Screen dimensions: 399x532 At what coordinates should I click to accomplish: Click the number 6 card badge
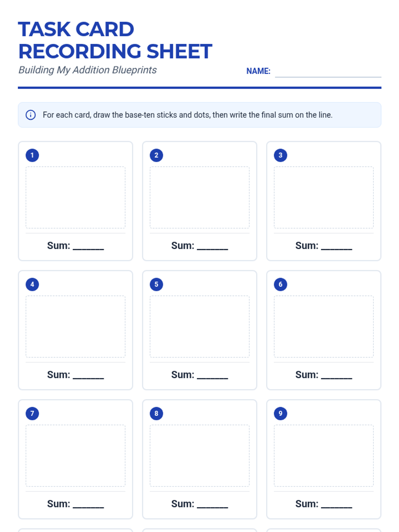click(280, 284)
